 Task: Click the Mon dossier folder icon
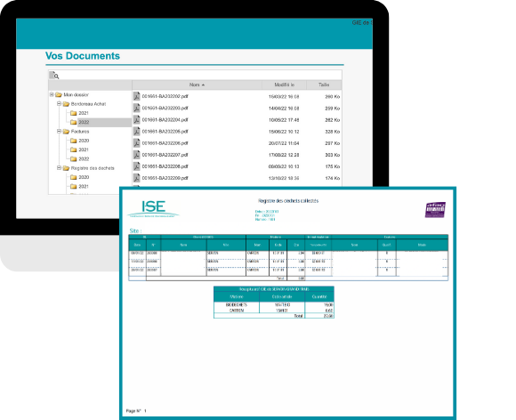coord(59,95)
